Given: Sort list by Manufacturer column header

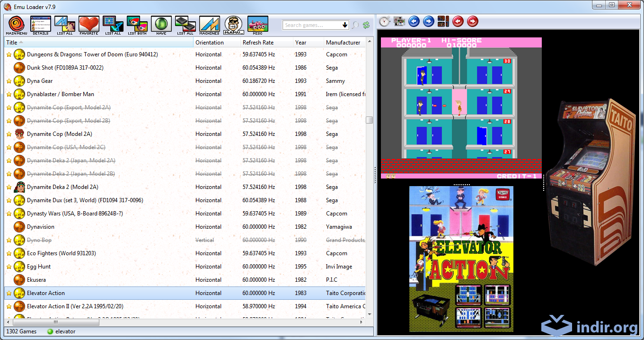Looking at the screenshot, I should click(x=343, y=43).
